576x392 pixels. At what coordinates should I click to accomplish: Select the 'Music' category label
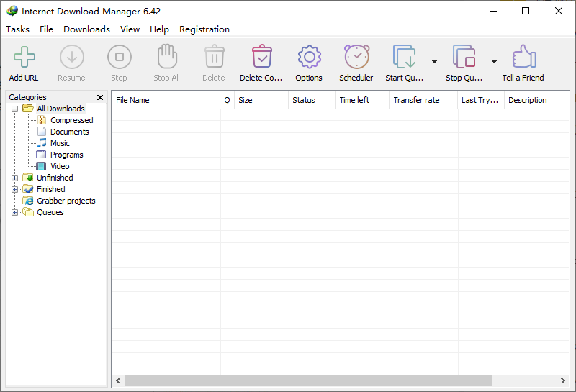60,143
